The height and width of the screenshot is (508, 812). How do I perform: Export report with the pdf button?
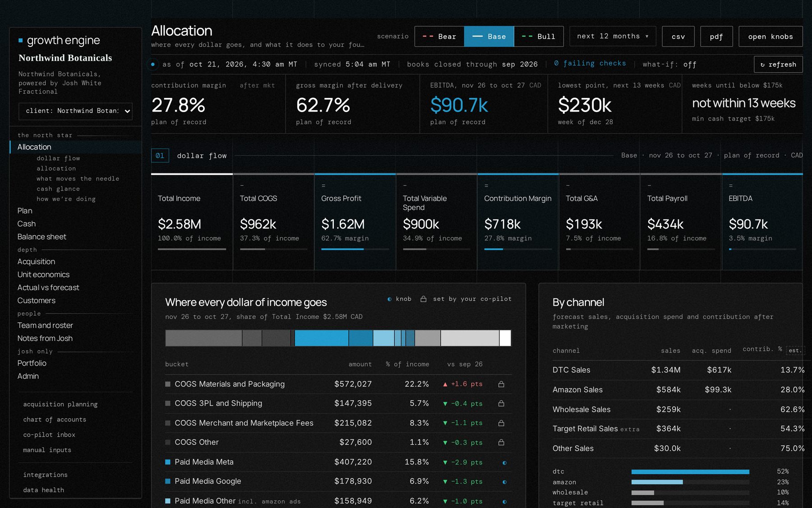click(716, 37)
